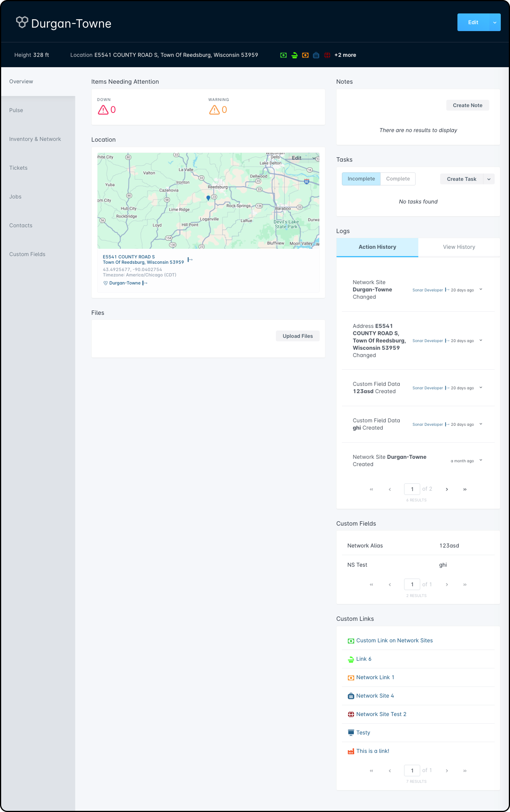Click the red globe icon in header bar
Screen dimensions: 510x812
click(327, 55)
